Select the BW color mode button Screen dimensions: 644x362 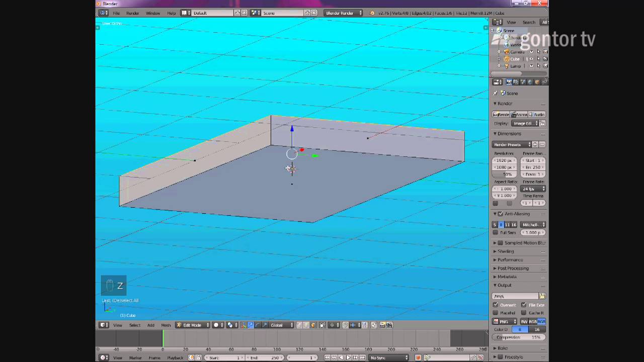point(524,321)
